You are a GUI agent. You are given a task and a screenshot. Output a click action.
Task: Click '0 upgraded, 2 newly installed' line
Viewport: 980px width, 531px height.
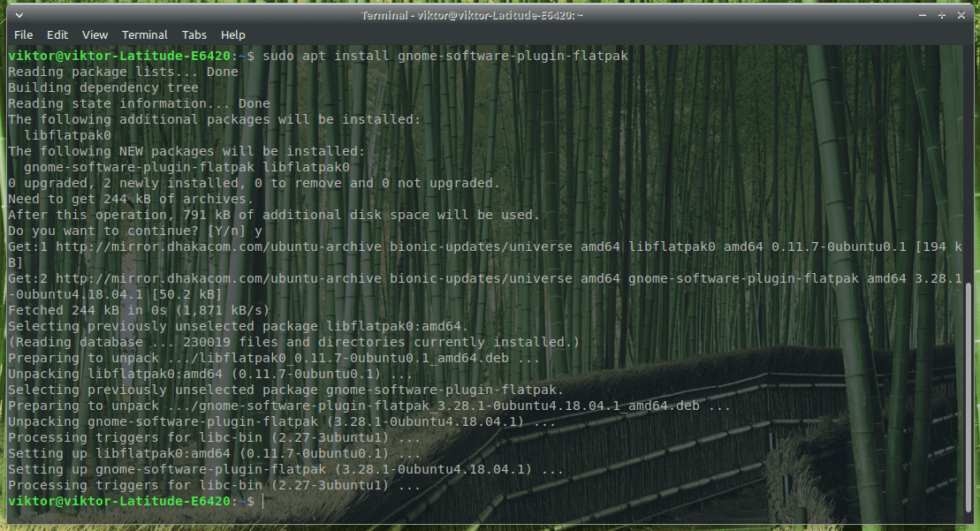pyautogui.click(x=254, y=183)
